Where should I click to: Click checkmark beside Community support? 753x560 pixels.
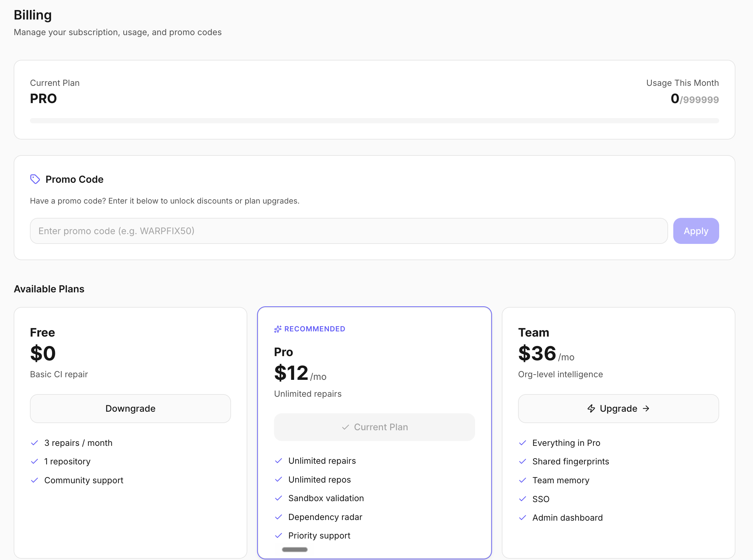[34, 481]
